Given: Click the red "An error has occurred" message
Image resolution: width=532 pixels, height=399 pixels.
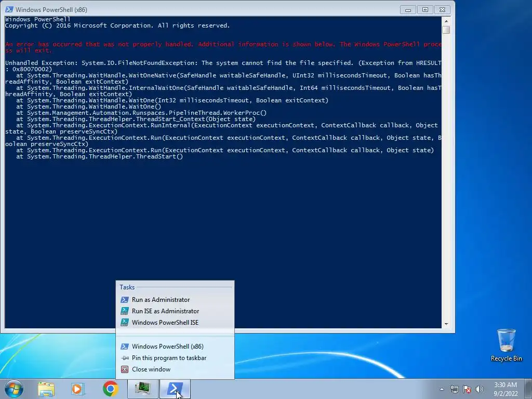Looking at the screenshot, I should pos(223,47).
